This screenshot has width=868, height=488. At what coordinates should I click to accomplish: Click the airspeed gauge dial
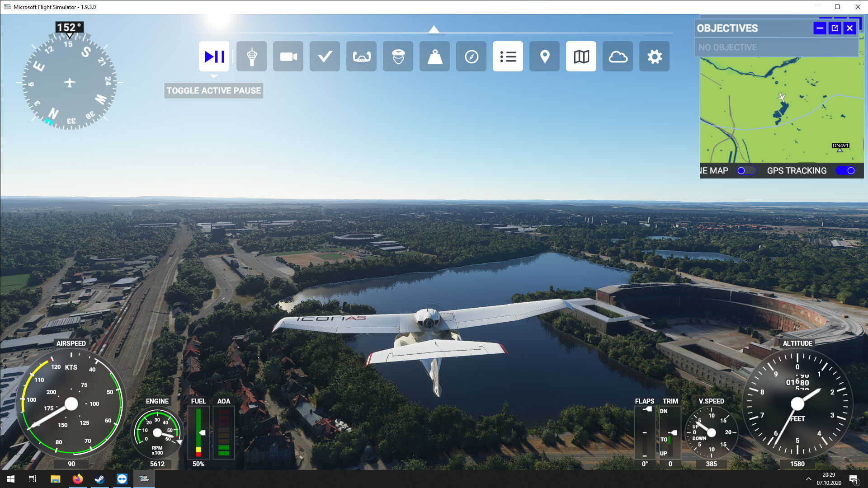point(71,404)
